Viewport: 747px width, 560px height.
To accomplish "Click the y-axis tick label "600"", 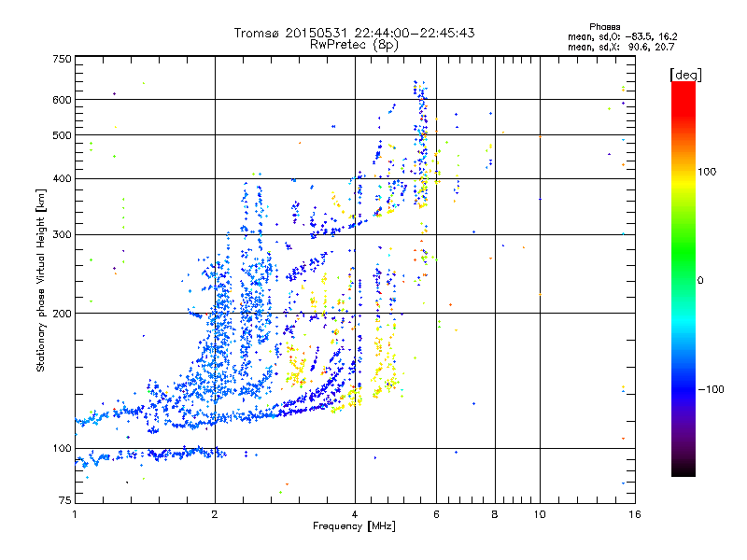I will [62, 100].
